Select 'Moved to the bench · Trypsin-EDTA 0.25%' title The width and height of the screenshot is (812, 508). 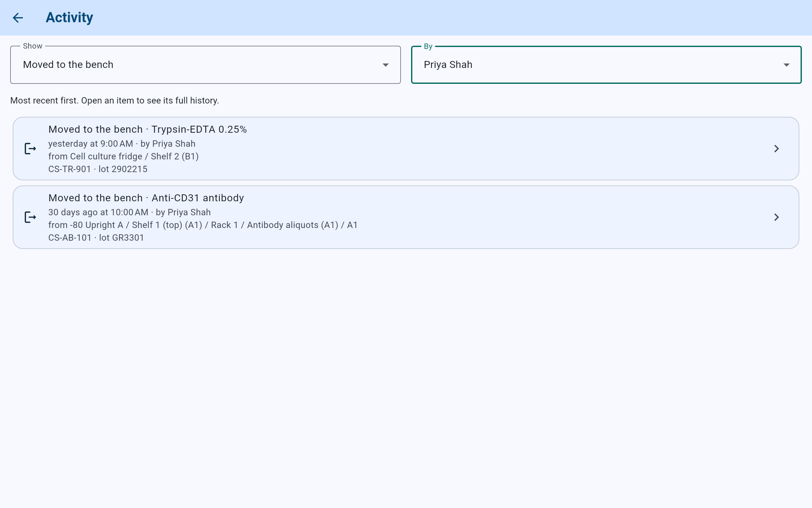point(147,129)
